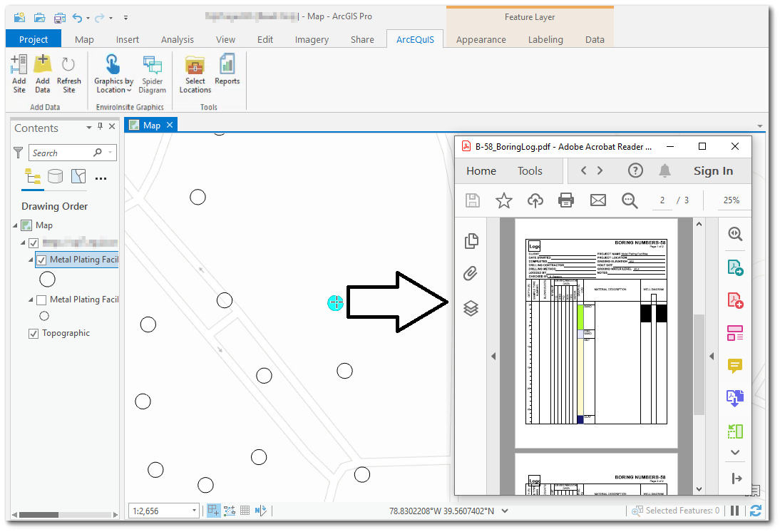Open the Select Locations tool
Image resolution: width=780 pixels, height=532 pixels.
point(195,73)
